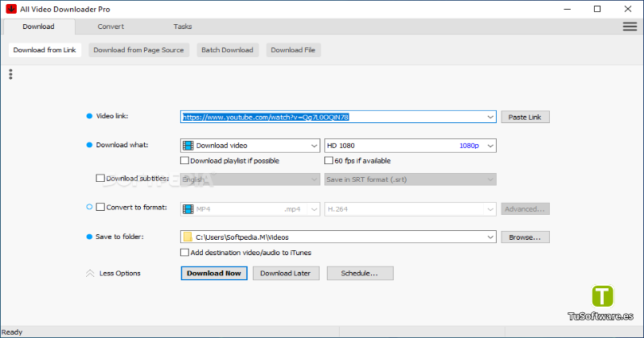Viewport: 644px width, 338px height.
Task: Select Download from Page Source sub-tab
Action: [x=138, y=50]
